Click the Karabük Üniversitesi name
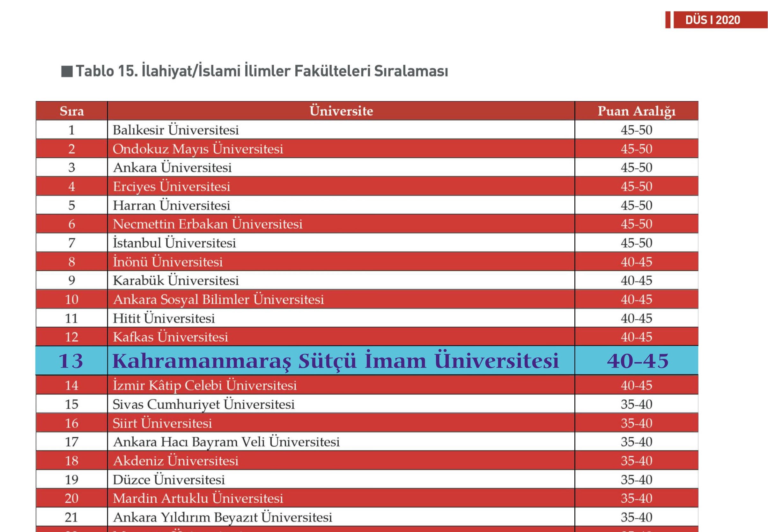Viewport: 768px width, 532px height. [176, 280]
